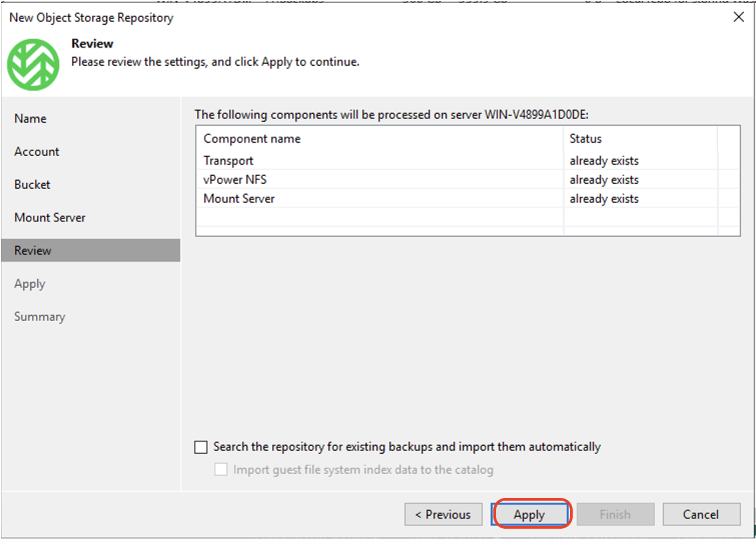
Task: Click the 'Please review the settings' description
Action: (215, 62)
